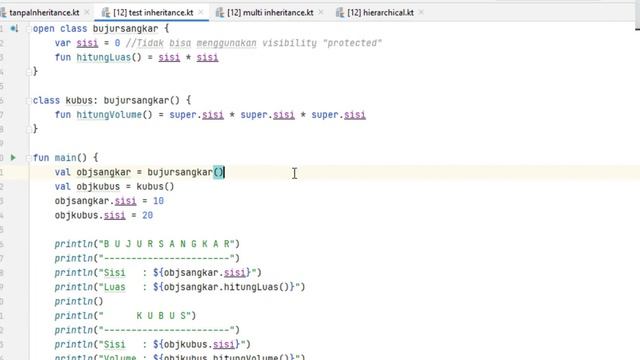Click Kotlin file icon on test inheritance tab
The image size is (640, 360).
pos(106,13)
